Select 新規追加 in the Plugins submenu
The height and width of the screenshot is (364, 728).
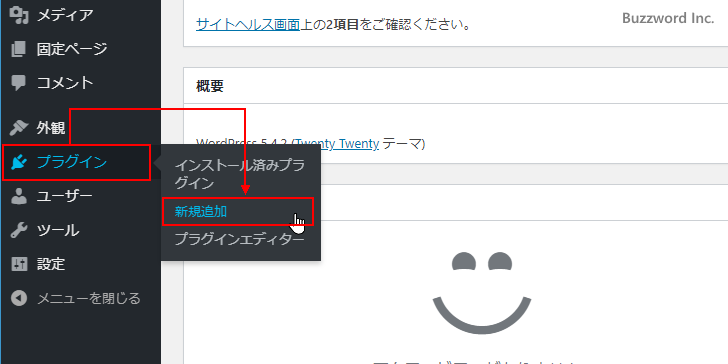coord(201,212)
